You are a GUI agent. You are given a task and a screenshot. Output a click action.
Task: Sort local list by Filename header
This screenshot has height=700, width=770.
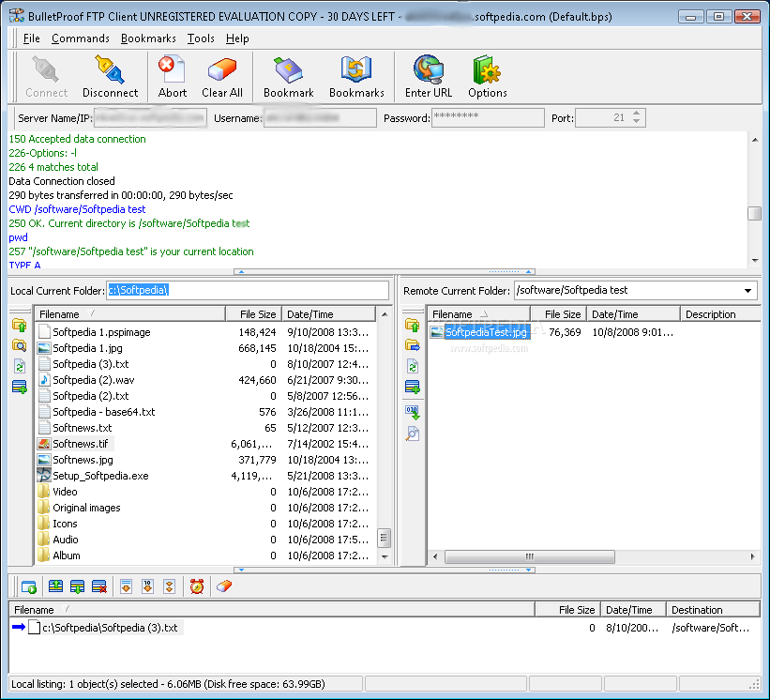point(129,314)
